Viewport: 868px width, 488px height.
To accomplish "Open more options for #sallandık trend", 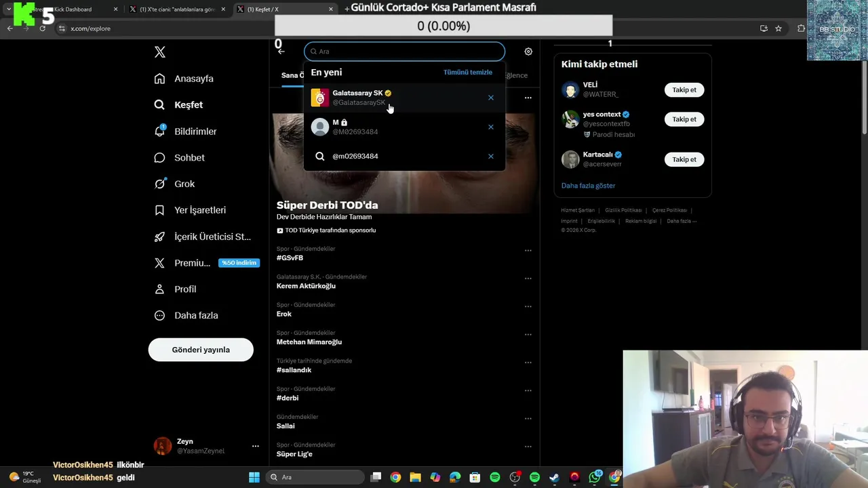I will point(528,363).
